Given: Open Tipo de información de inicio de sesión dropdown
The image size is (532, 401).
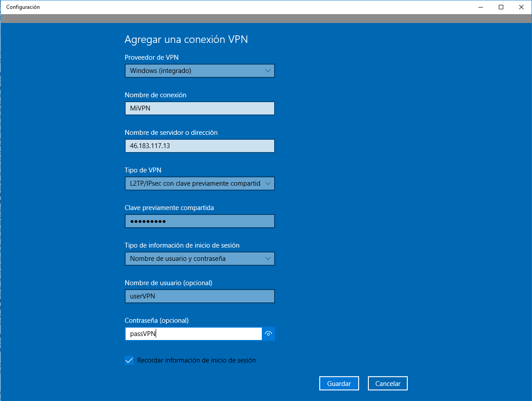Looking at the screenshot, I should (199, 259).
